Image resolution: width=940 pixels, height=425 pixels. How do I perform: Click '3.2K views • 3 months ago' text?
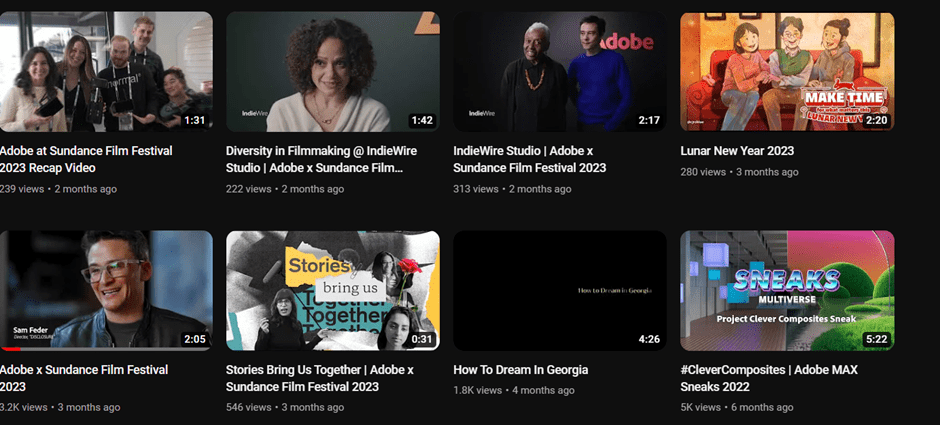[x=60, y=407]
